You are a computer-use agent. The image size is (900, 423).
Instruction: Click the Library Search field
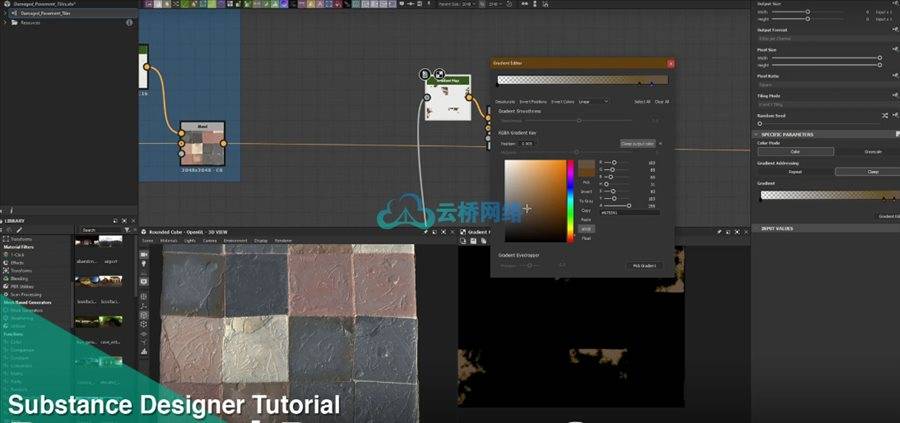click(x=101, y=230)
